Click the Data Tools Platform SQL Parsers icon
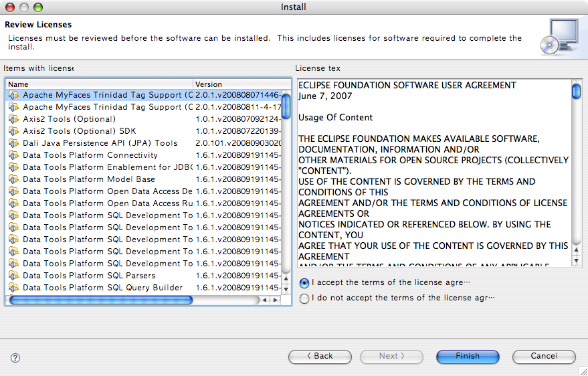The image size is (588, 376). click(x=13, y=275)
